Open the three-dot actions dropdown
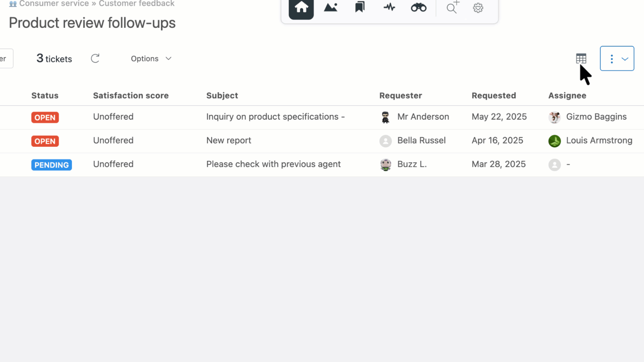The width and height of the screenshot is (644, 362). point(617,59)
